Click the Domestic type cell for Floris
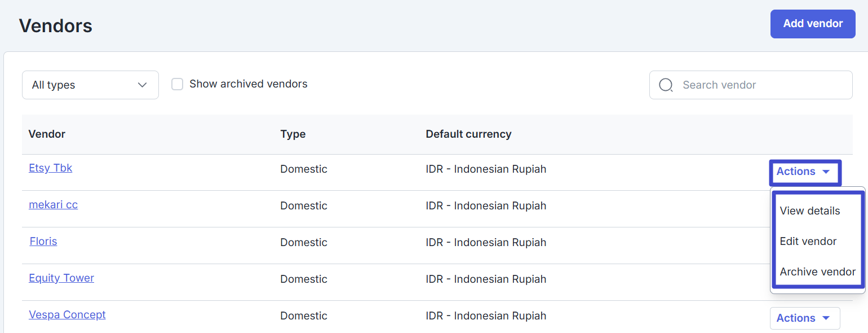Viewport: 868px width, 333px height. 303,243
